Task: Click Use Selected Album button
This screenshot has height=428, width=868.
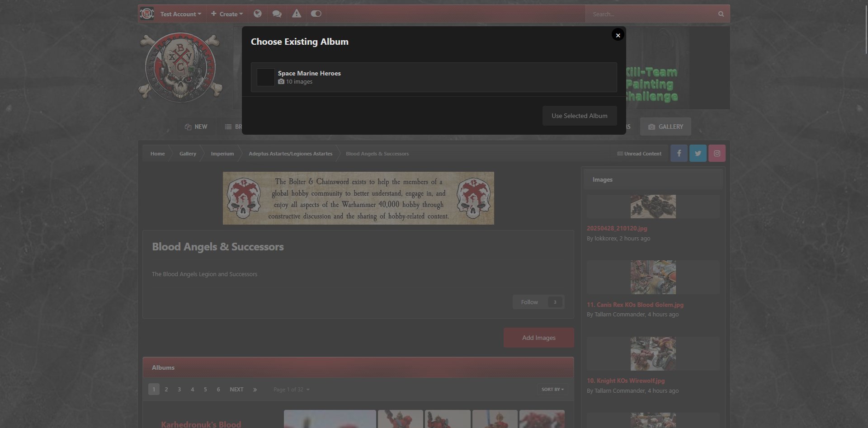Action: (579, 116)
